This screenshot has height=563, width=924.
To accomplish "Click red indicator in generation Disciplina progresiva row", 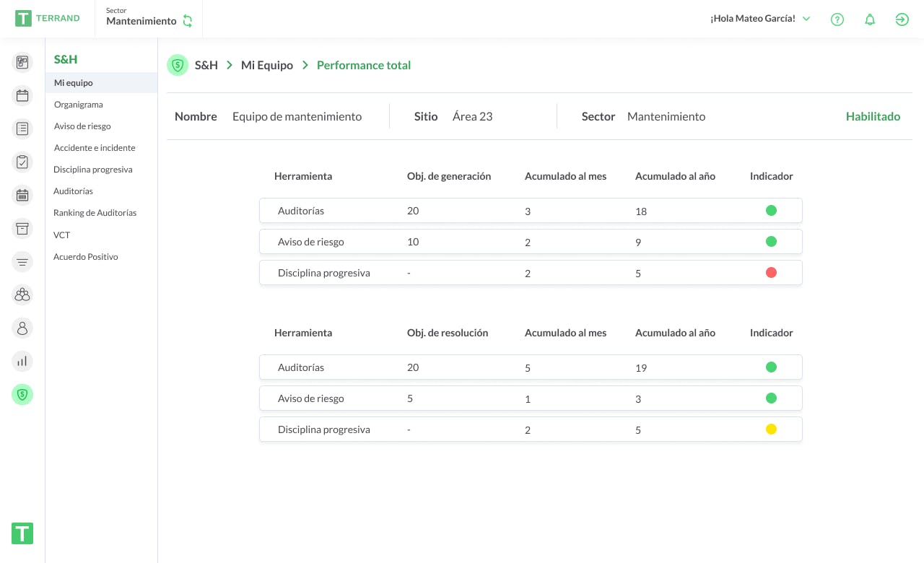I will pyautogui.click(x=771, y=273).
